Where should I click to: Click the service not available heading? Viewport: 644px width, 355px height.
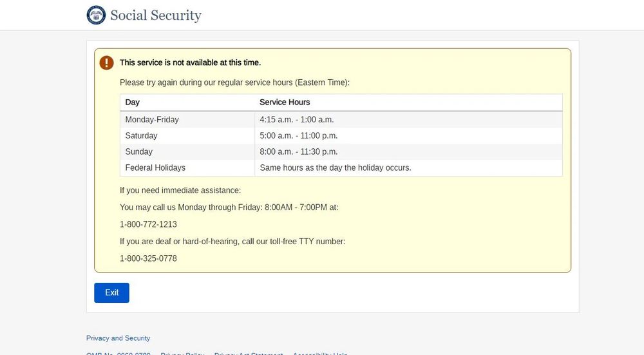[190, 62]
